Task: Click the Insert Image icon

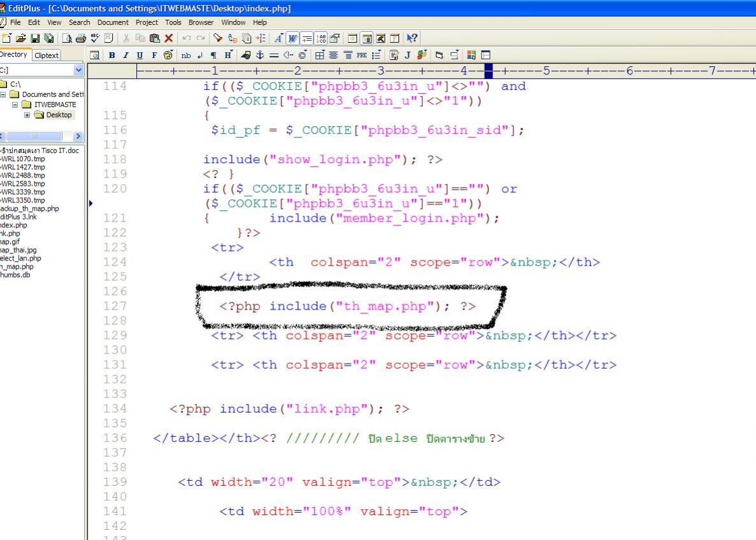Action: click(246, 55)
